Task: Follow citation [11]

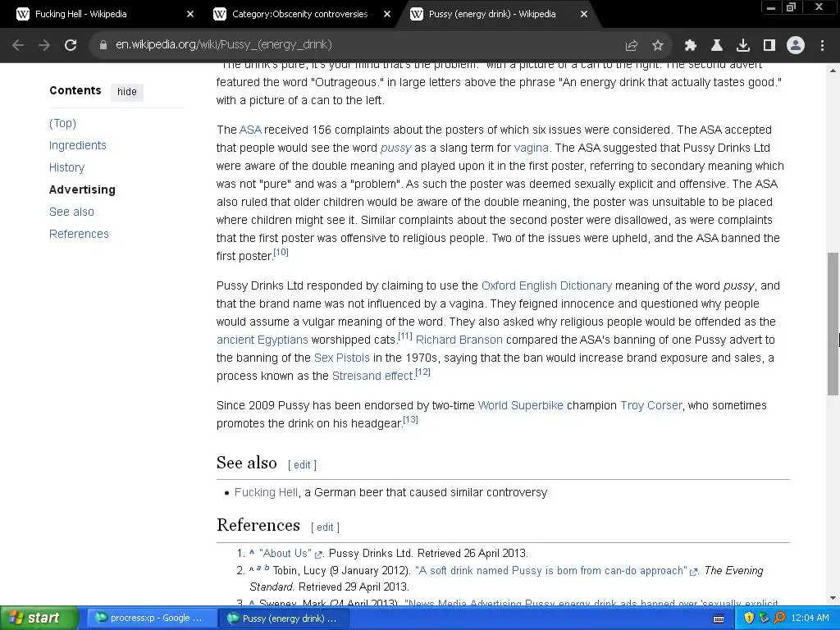Action: (405, 336)
